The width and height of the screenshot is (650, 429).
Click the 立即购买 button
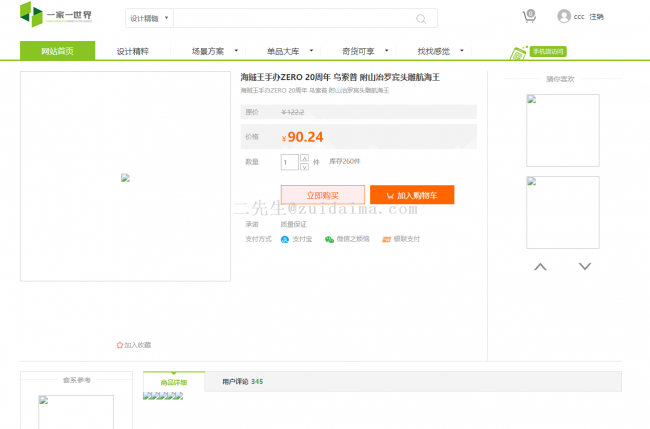click(x=322, y=195)
